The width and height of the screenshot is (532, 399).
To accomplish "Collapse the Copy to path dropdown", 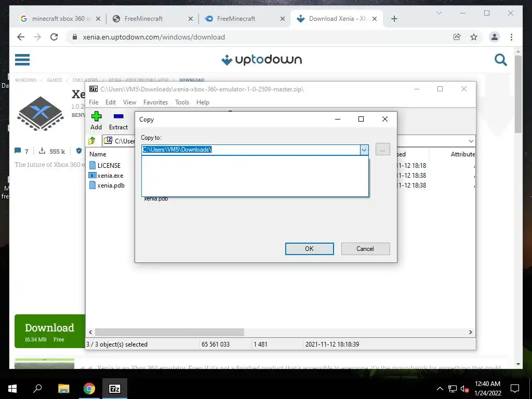I will 364,150.
